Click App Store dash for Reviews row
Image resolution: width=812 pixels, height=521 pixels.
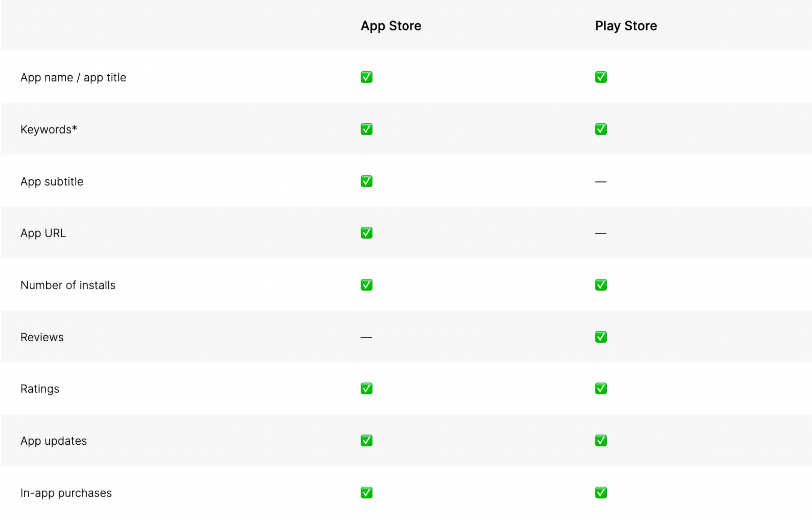click(x=366, y=338)
